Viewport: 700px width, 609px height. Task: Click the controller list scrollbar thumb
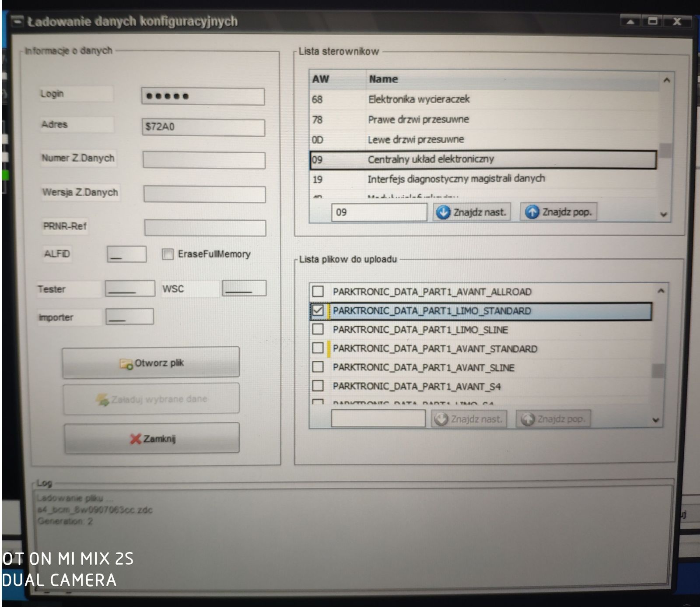tap(666, 150)
